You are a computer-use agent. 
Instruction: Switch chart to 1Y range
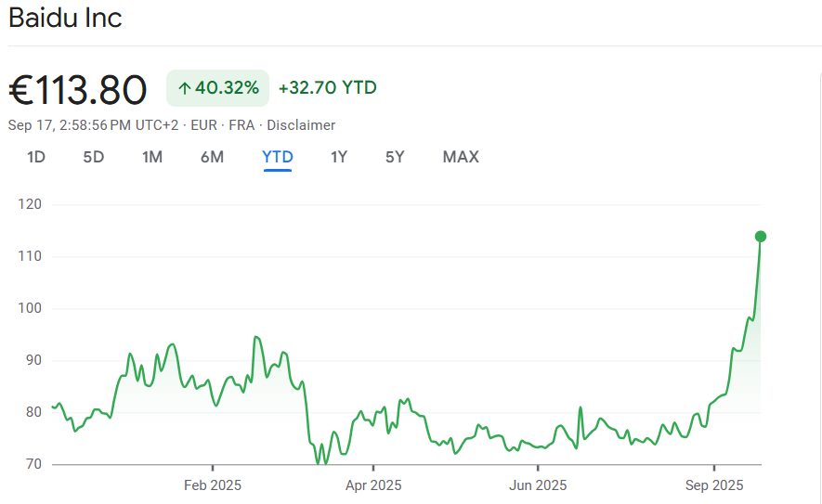tap(339, 157)
